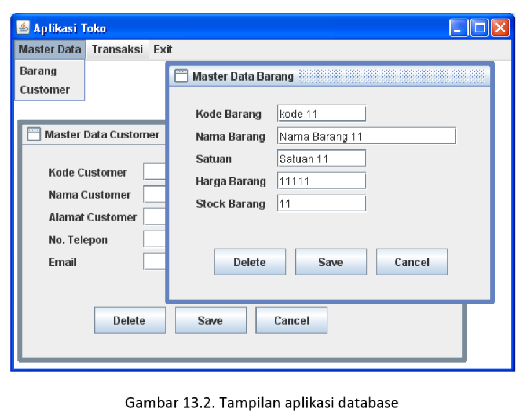This screenshot has width=530, height=420.
Task: Click the Java coffee cup title bar icon
Action: click(23, 27)
